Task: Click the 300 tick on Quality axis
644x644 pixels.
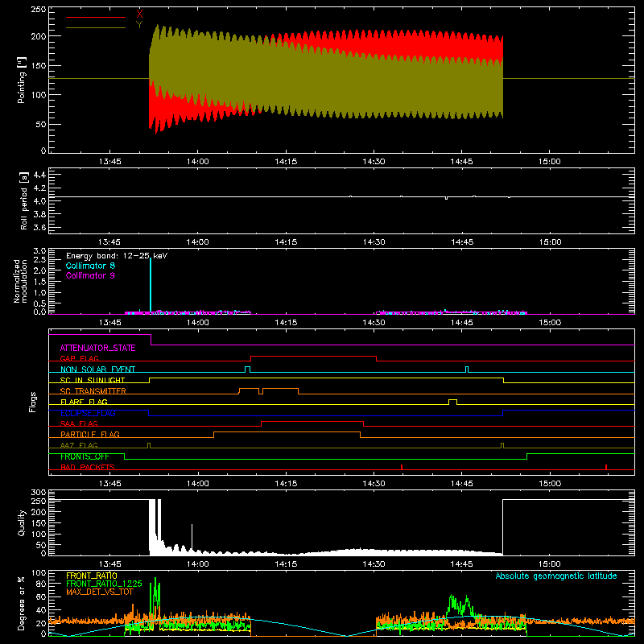Action: [x=38, y=493]
